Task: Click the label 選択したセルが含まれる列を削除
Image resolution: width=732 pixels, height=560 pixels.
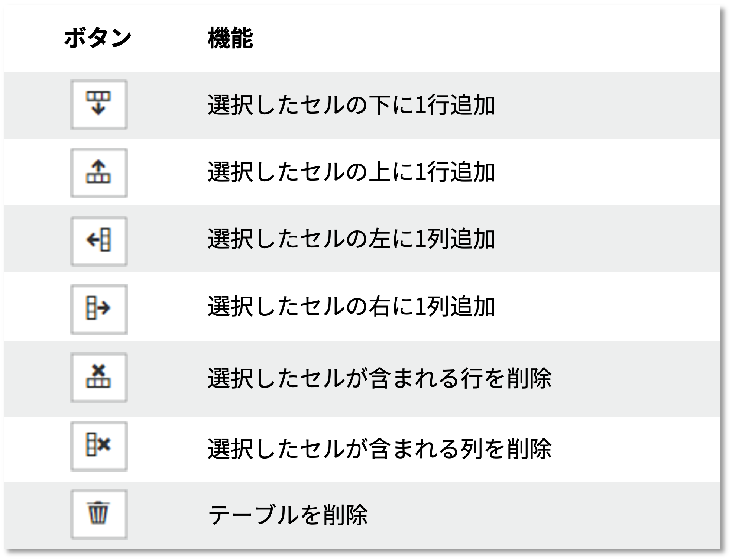Action: coord(379,449)
